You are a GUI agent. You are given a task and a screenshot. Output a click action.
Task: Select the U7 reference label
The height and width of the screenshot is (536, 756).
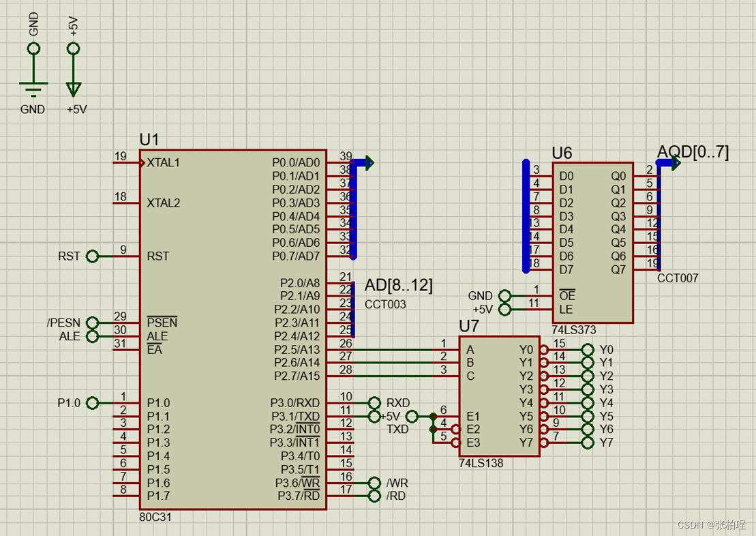tap(468, 327)
